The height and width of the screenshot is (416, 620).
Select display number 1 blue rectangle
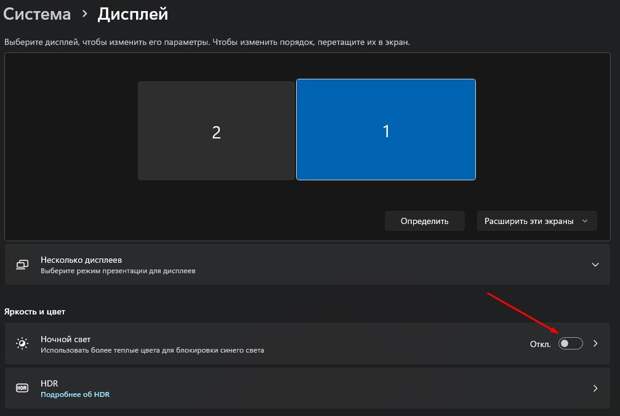[386, 130]
